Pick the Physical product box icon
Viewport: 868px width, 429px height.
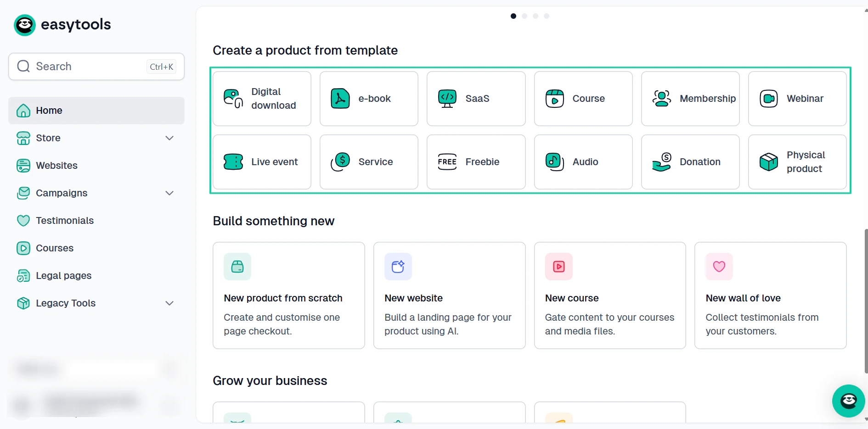769,162
